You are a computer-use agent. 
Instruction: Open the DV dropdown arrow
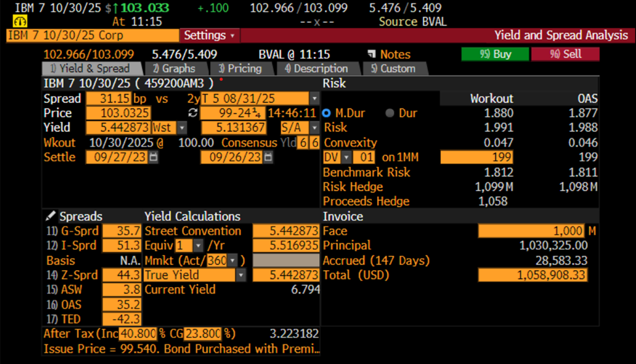coord(346,157)
